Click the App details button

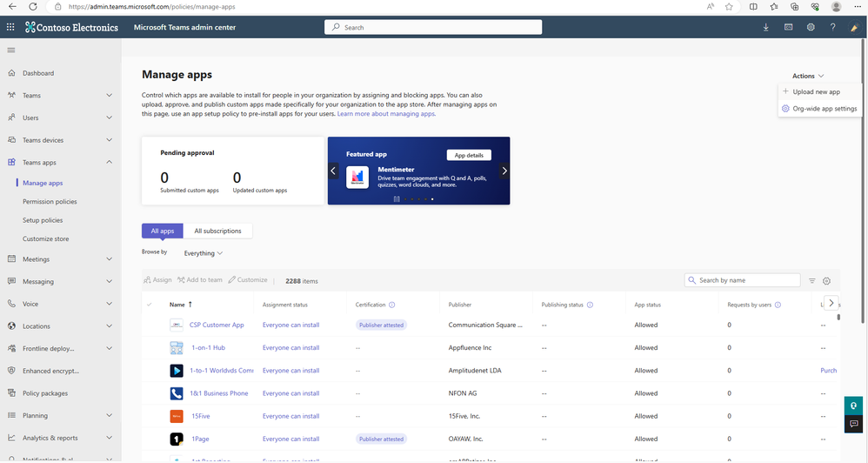click(469, 155)
